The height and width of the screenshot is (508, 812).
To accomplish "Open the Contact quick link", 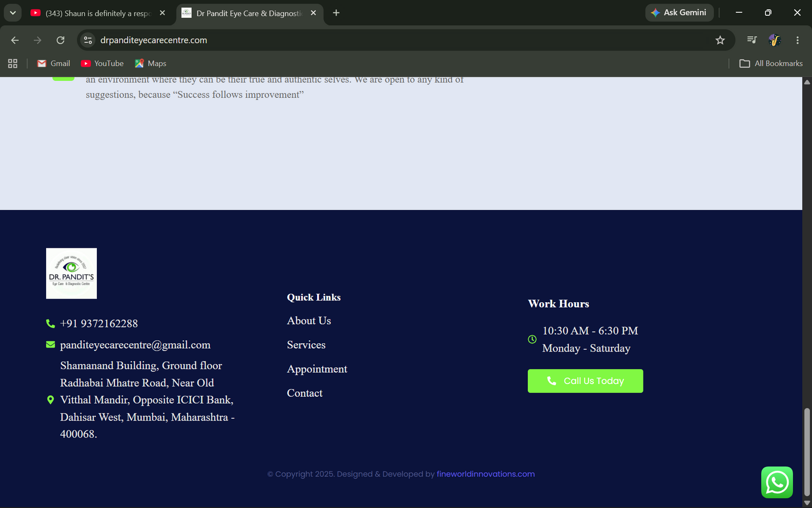I will click(305, 393).
